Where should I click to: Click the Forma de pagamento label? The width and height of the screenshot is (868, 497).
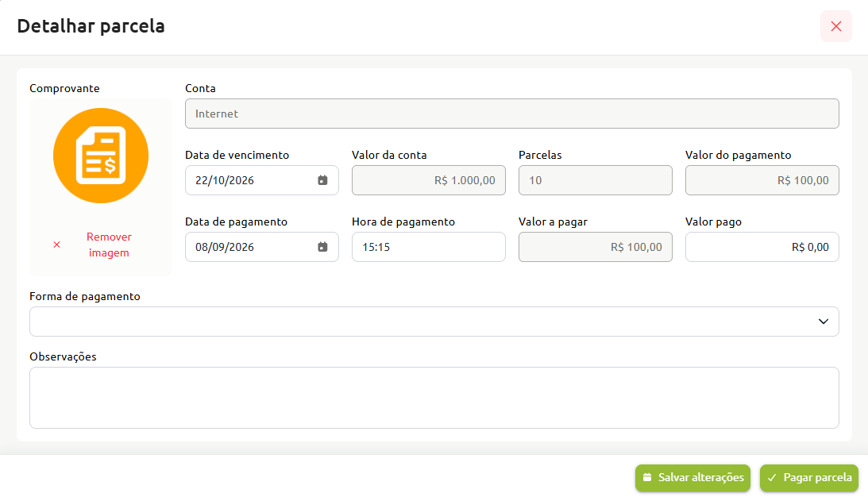click(85, 296)
